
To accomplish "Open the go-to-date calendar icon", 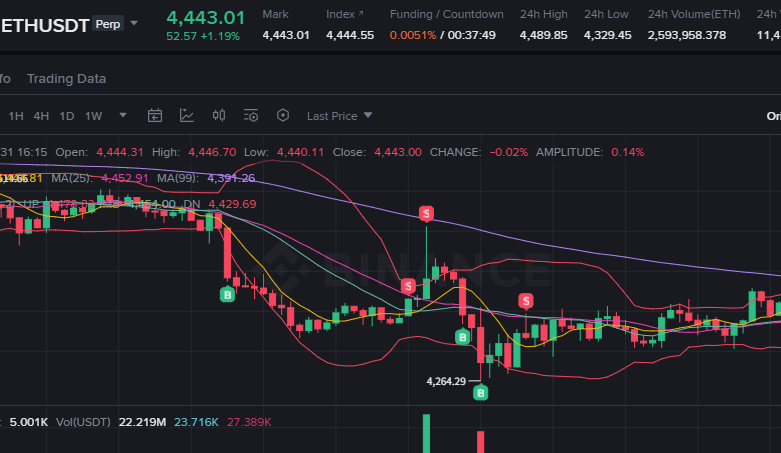I will [155, 116].
